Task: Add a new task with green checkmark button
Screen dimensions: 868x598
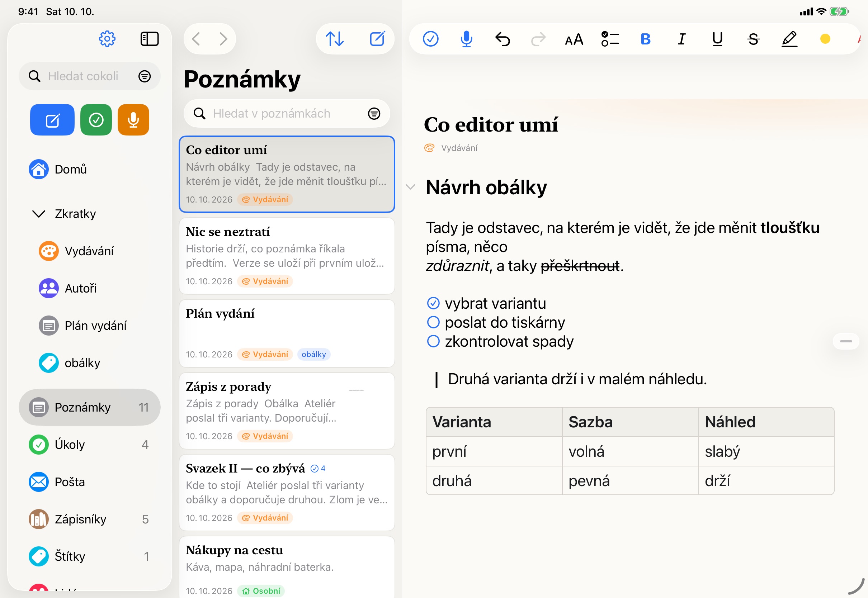Action: [x=96, y=120]
